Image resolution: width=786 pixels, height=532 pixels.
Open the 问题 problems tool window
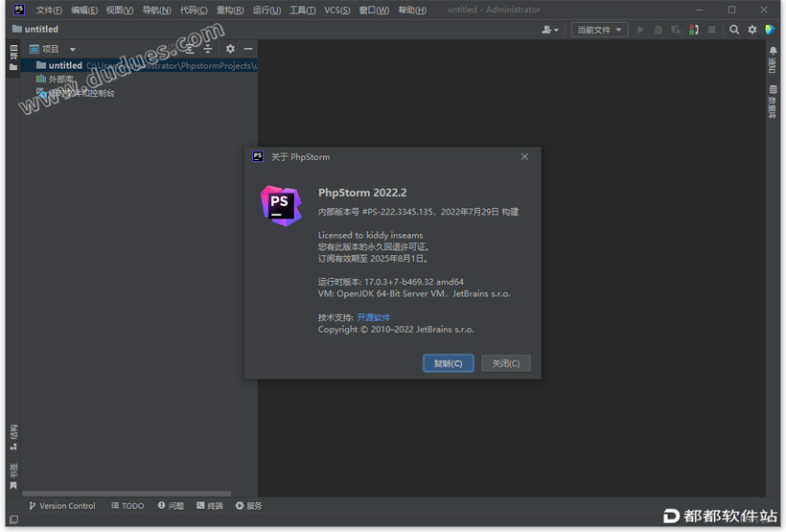click(x=171, y=505)
